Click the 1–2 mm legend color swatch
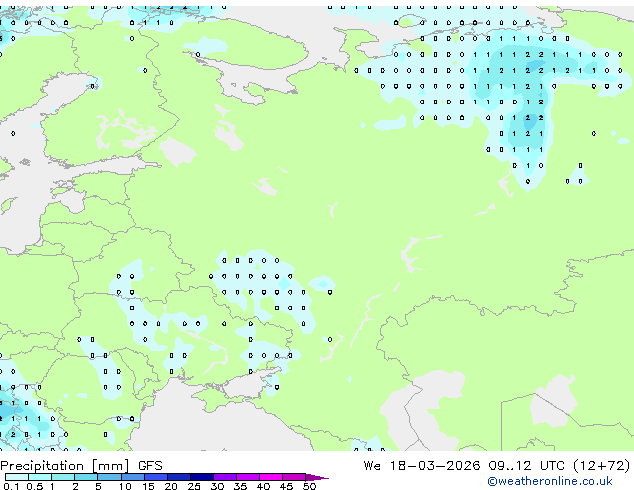This screenshot has height=490, width=634. [63, 477]
